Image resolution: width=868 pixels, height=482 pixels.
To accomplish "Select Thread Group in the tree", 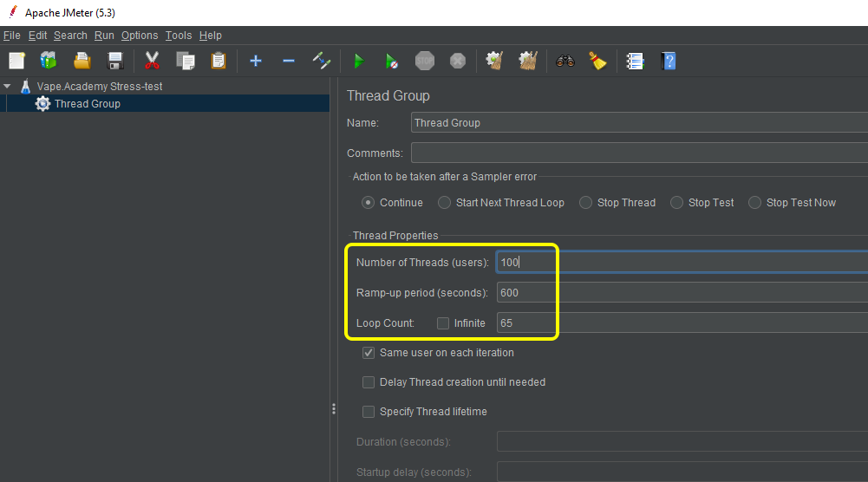I will tap(87, 104).
